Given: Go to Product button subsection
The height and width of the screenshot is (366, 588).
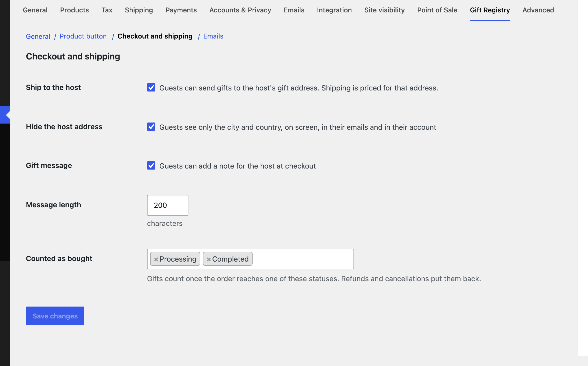Looking at the screenshot, I should coord(83,36).
